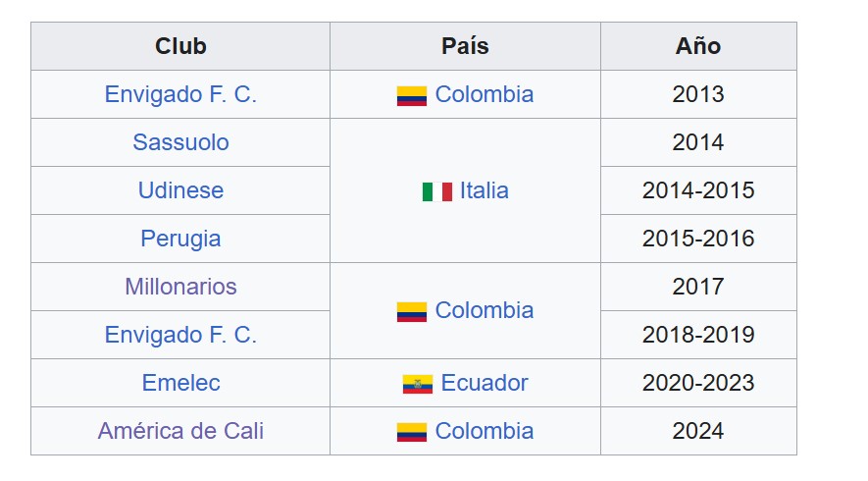Image resolution: width=868 pixels, height=481 pixels.
Task: Follow the Emelec link
Action: (180, 383)
